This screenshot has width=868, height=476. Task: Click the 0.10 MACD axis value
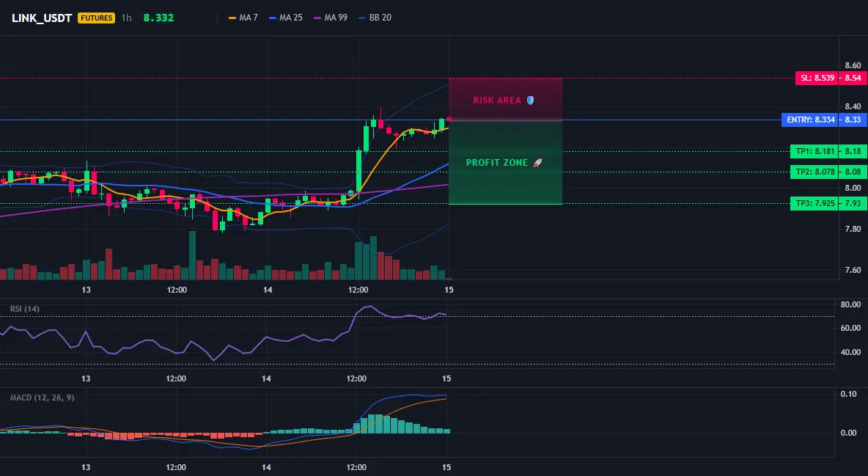pyautogui.click(x=848, y=394)
